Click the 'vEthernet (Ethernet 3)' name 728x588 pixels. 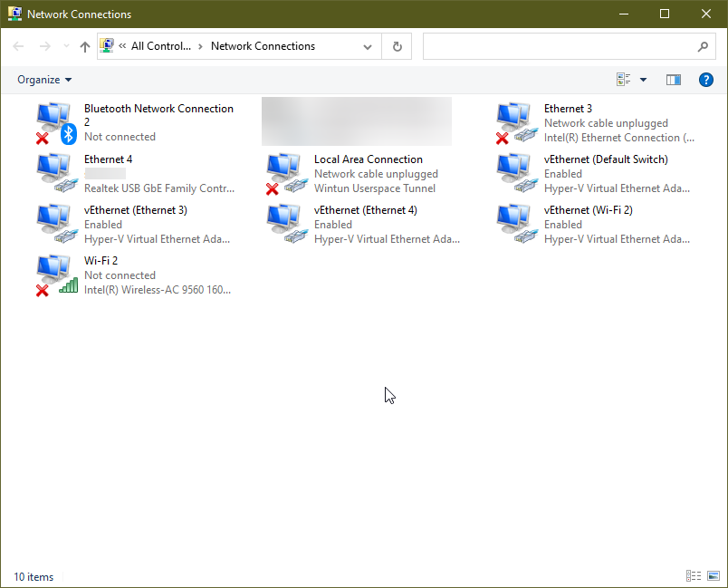136,210
